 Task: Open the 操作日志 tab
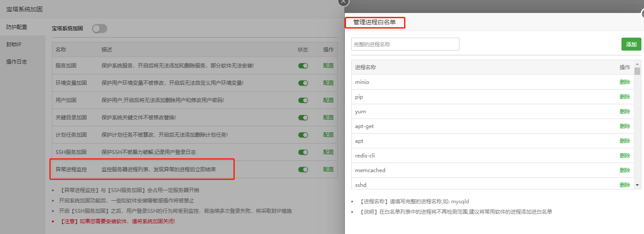pos(23,61)
